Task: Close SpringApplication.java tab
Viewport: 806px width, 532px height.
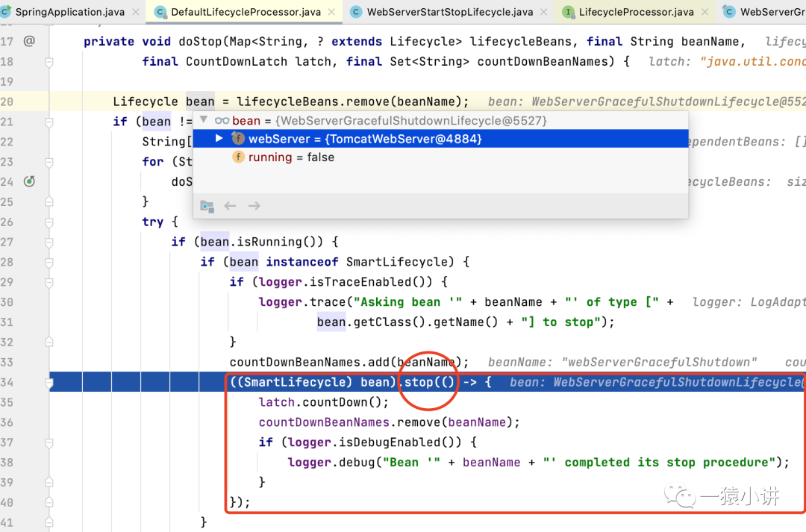Action: (x=136, y=12)
